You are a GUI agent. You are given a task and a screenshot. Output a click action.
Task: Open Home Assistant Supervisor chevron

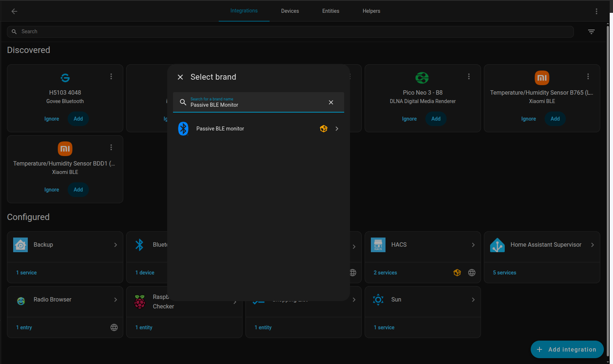tap(593, 245)
